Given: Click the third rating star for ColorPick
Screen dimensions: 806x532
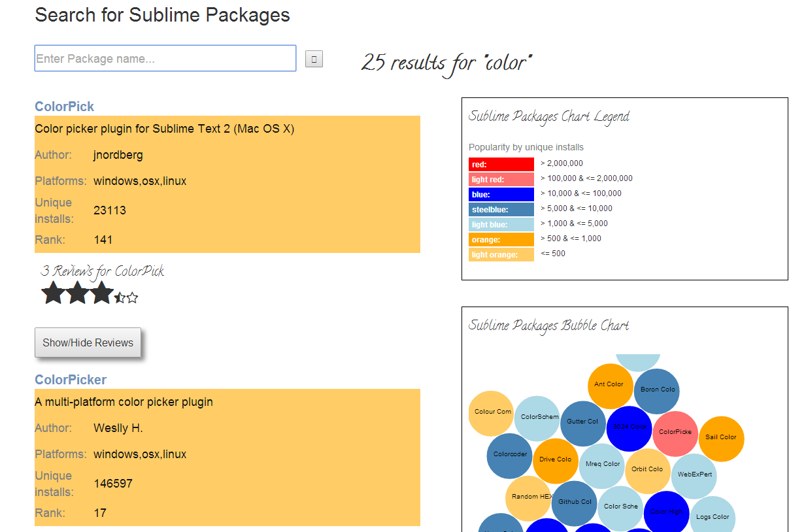Looking at the screenshot, I should tap(101, 293).
